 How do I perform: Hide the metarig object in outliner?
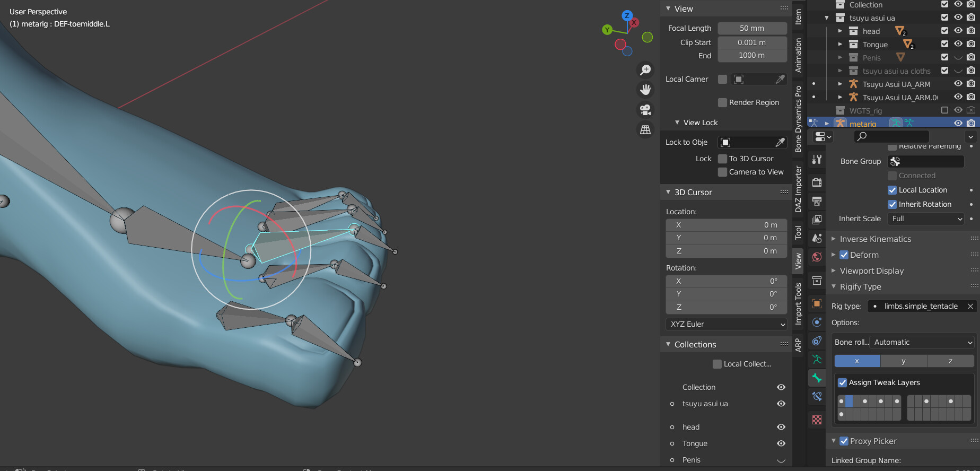(958, 123)
